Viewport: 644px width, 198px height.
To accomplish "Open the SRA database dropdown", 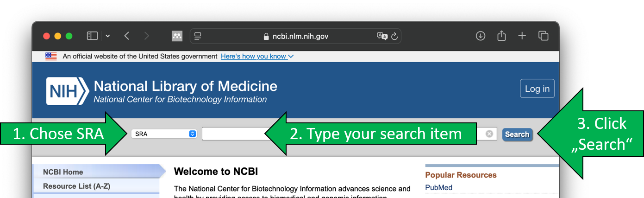I will pyautogui.click(x=164, y=134).
